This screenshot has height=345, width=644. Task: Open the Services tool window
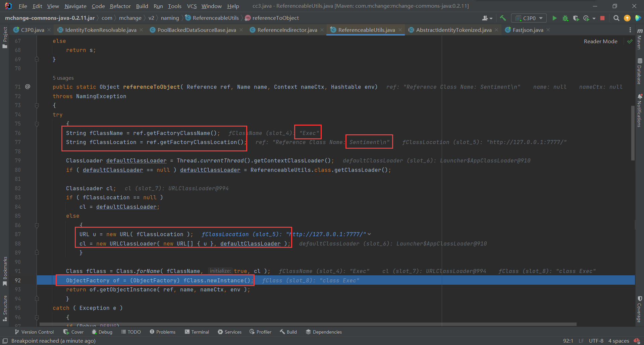point(229,332)
